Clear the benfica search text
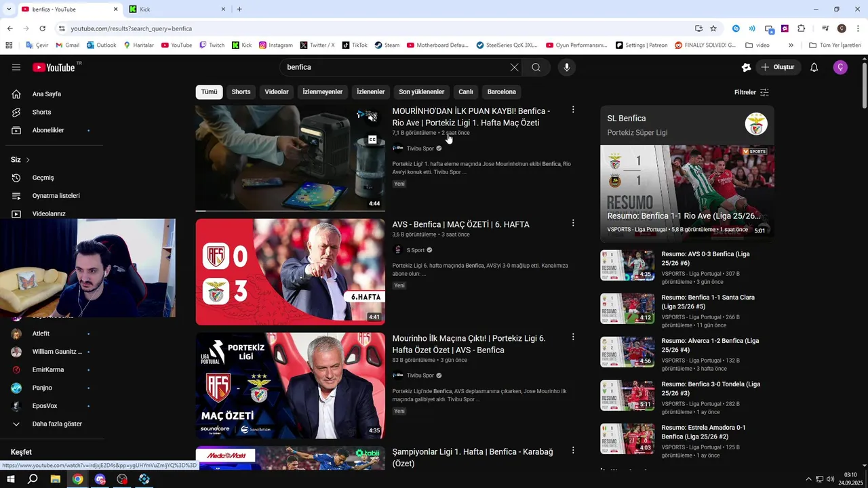The image size is (868, 488). (x=514, y=67)
